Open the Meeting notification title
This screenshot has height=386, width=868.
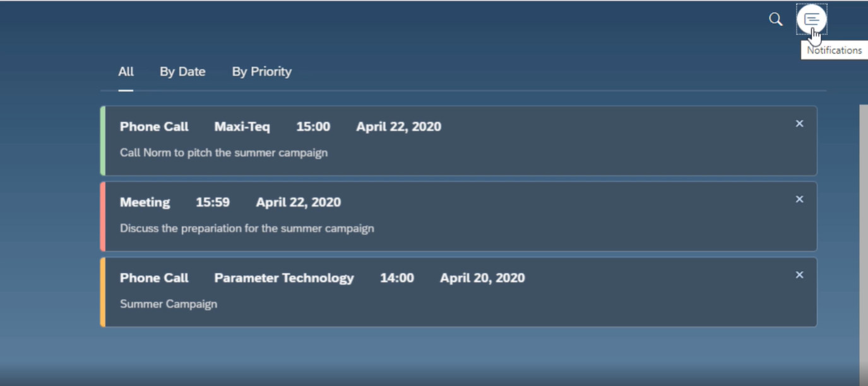tap(145, 202)
